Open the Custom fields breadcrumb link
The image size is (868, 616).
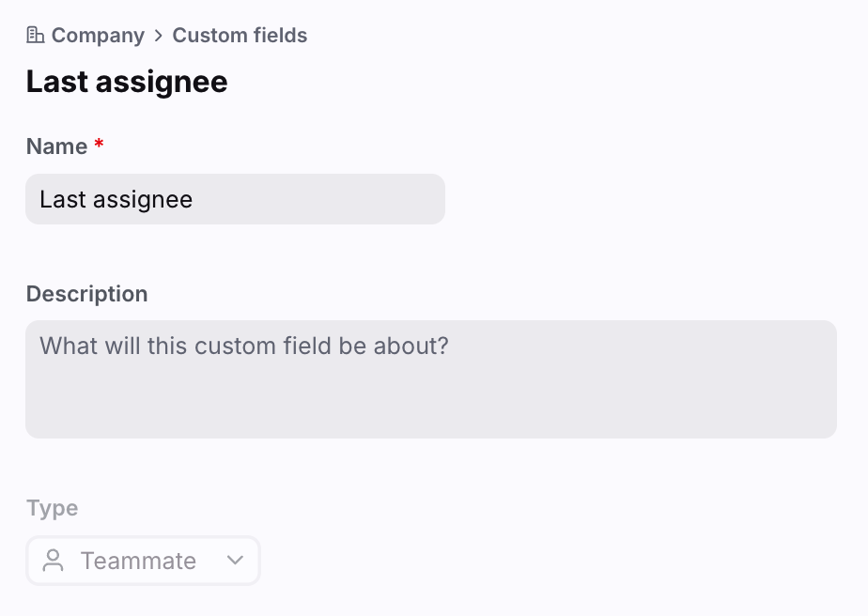240,36
